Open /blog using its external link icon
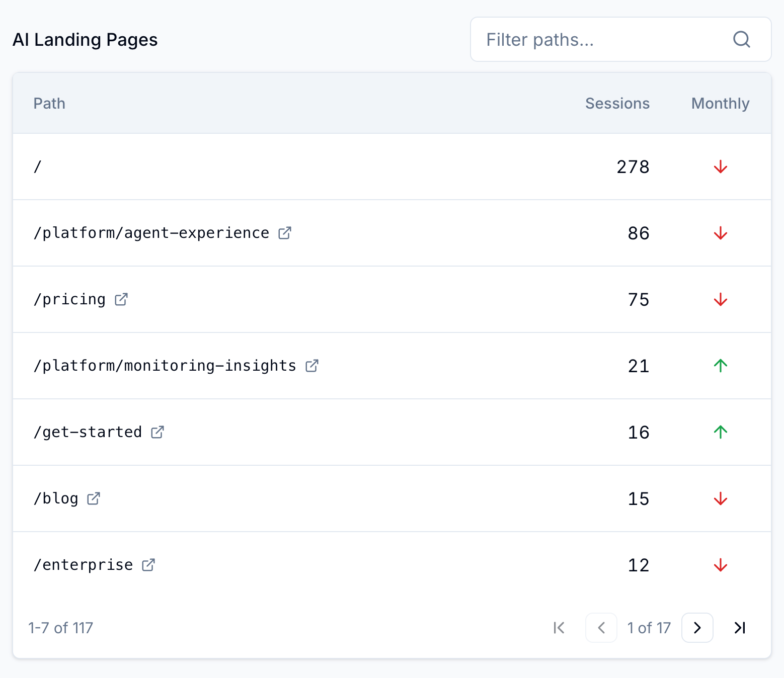 [x=94, y=498]
